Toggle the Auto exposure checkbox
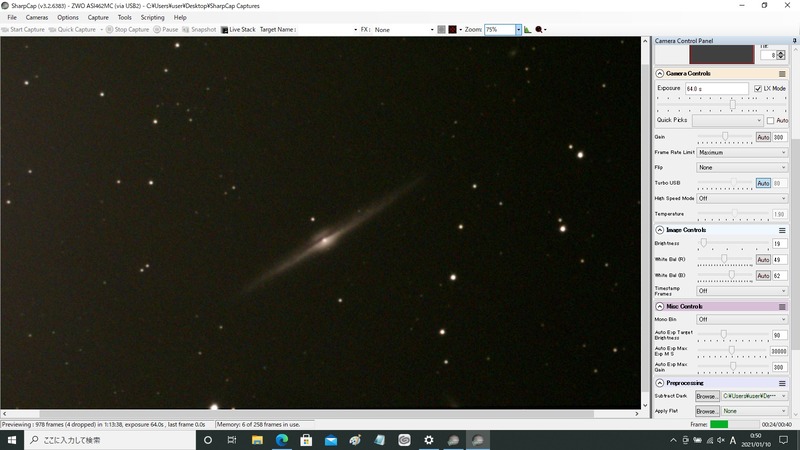The width and height of the screenshot is (800, 450). (770, 120)
